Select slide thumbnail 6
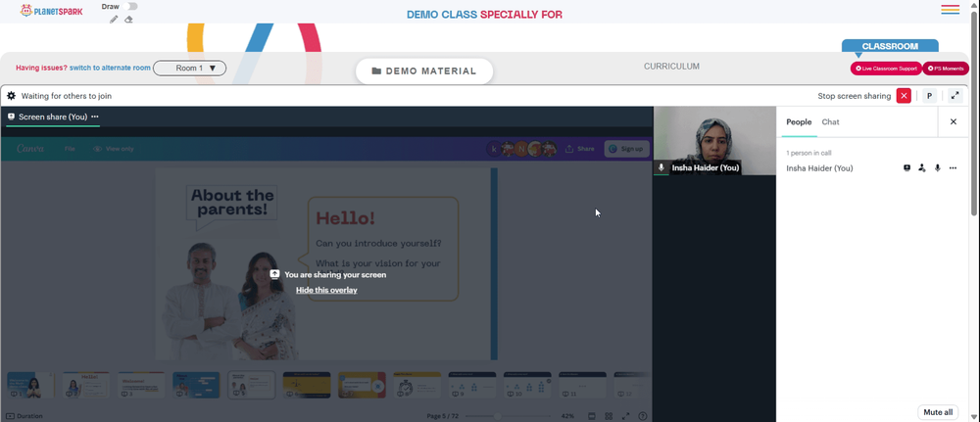 pos(306,385)
